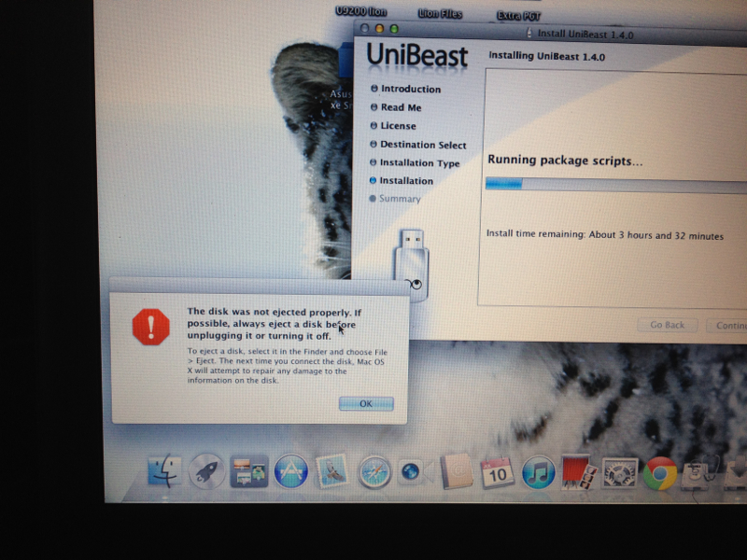This screenshot has height=560, width=747.
Task: Open Launchpad rocket icon in Dock
Action: point(206,471)
